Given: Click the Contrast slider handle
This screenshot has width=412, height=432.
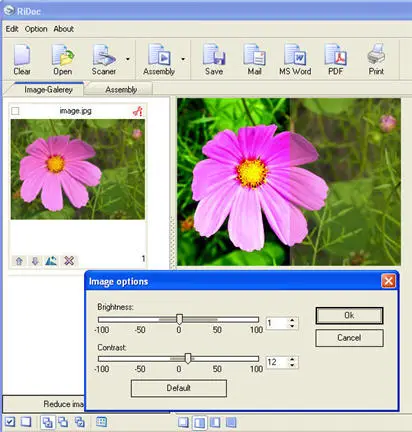Looking at the screenshot, I should [188, 359].
